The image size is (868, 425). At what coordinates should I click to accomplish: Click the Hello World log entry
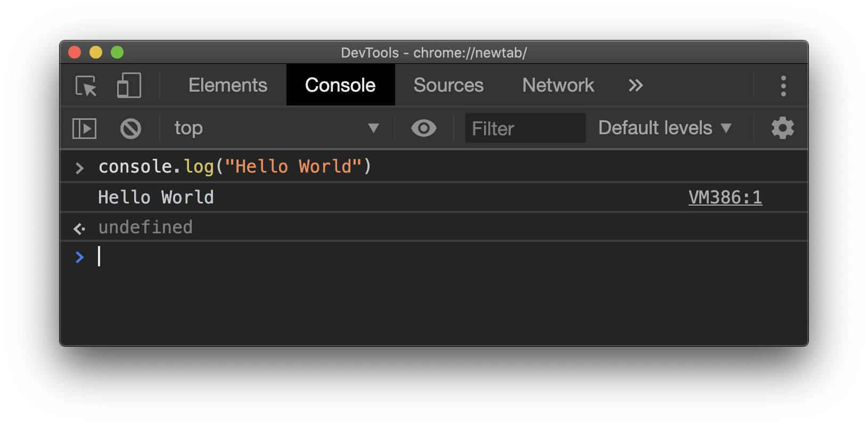[x=155, y=197]
